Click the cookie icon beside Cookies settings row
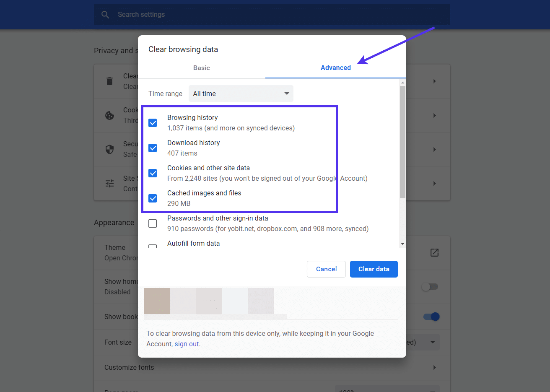The height and width of the screenshot is (392, 550). point(109,115)
